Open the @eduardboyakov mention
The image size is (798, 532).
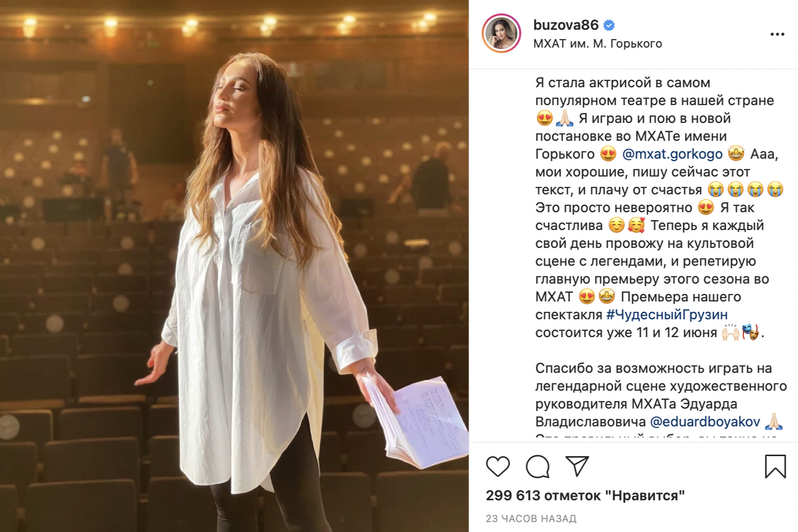coord(705,422)
